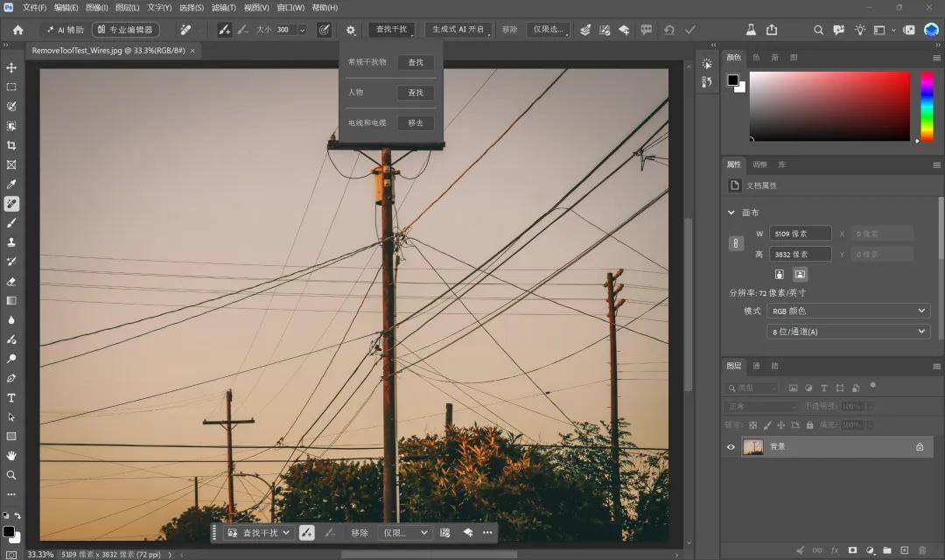Select the Zoom tool in the left toolbar
This screenshot has height=560, width=945.
pos(11,475)
